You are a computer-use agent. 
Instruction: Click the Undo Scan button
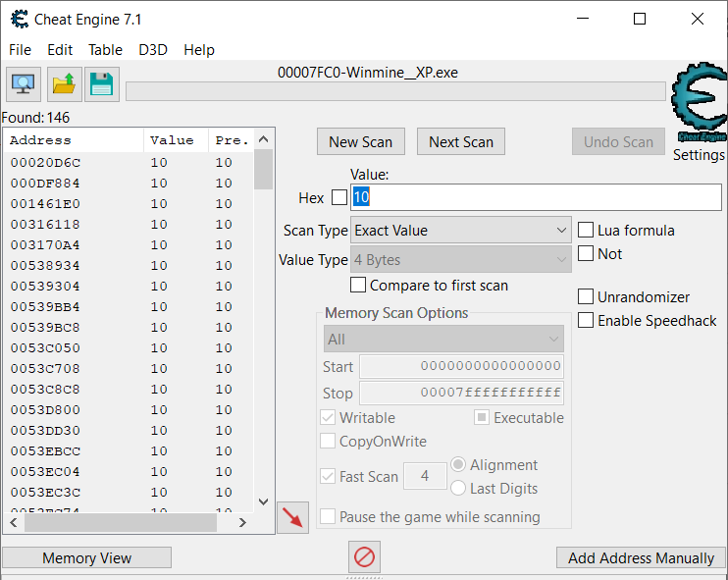[618, 141]
